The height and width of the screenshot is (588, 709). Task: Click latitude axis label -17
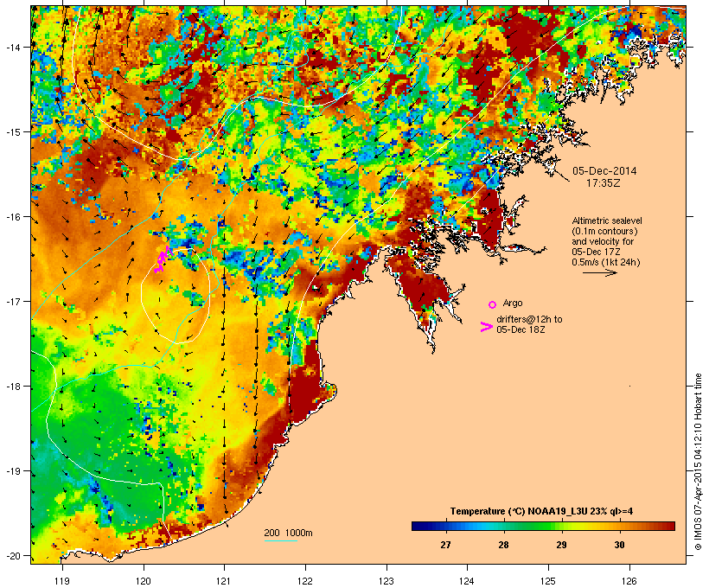pos(12,301)
